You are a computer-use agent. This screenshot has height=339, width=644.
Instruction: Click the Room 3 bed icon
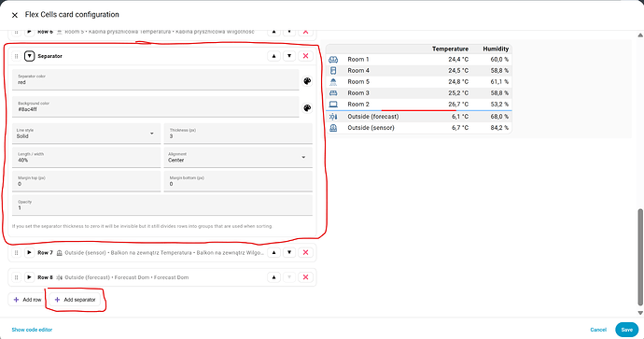pos(333,92)
